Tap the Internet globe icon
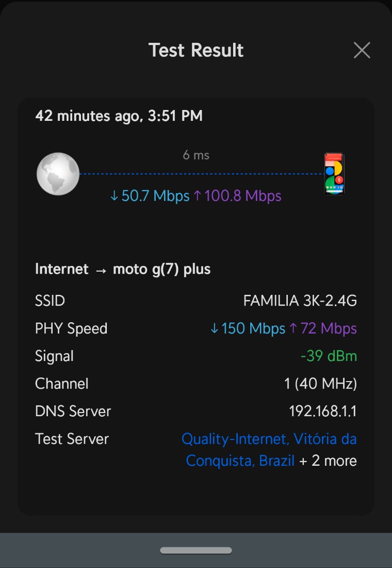The height and width of the screenshot is (568, 392). [x=58, y=174]
